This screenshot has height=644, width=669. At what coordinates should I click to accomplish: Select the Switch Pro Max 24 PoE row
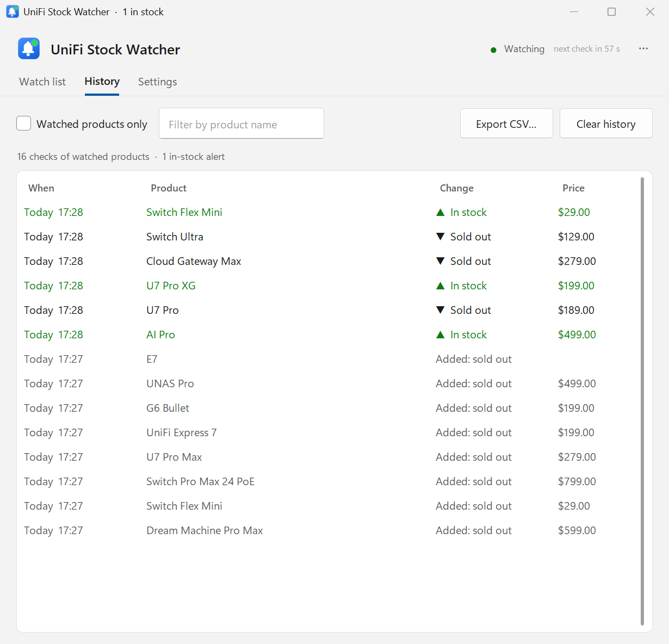pos(328,481)
